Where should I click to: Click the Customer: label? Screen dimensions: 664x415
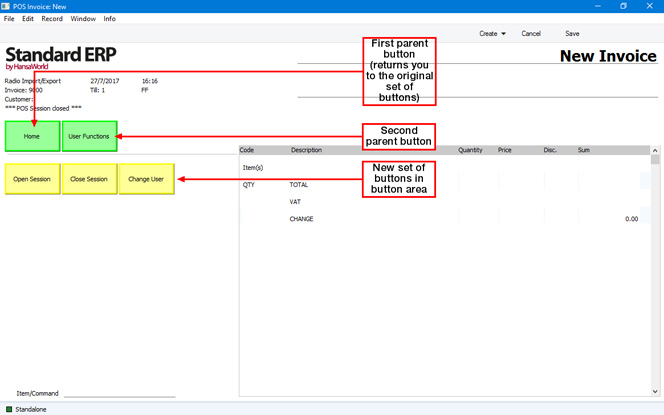point(19,99)
